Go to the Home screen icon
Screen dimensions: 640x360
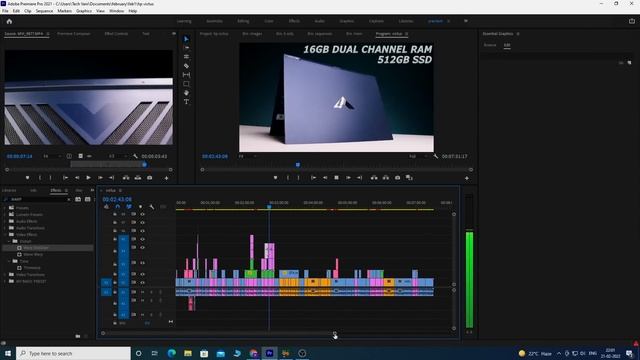(x=9, y=21)
